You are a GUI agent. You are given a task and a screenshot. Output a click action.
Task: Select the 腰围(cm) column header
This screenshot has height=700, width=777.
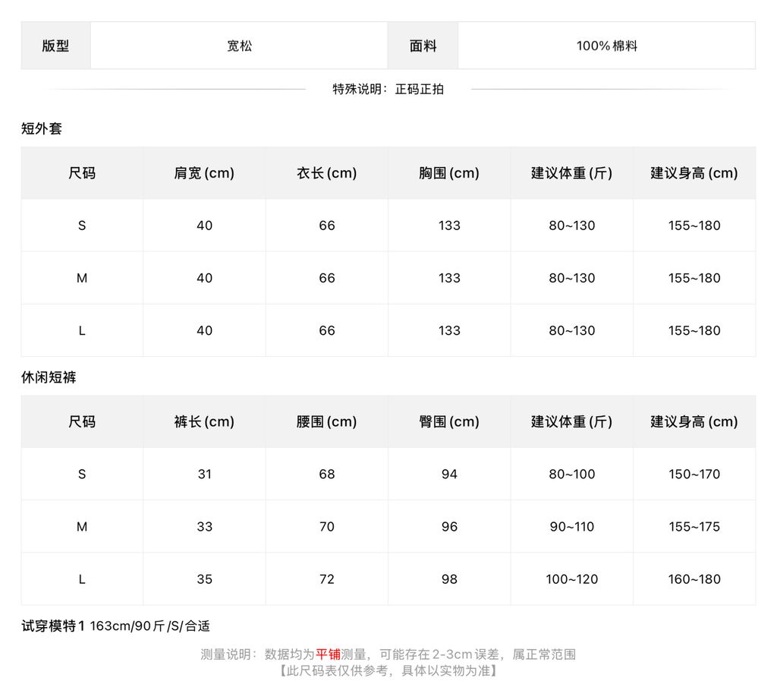tap(326, 422)
